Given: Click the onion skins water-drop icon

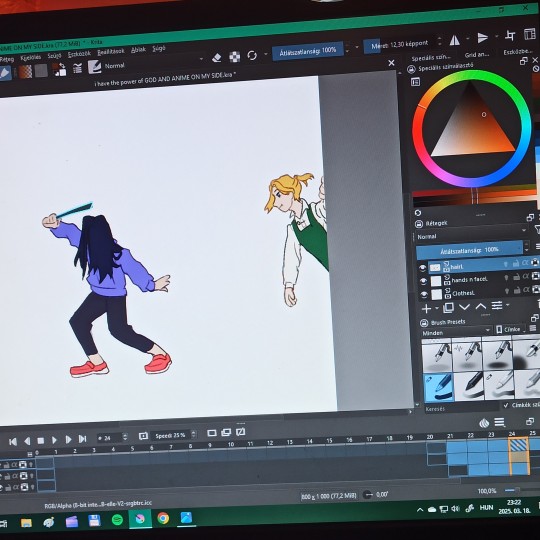Looking at the screenshot, I should [x=484, y=423].
